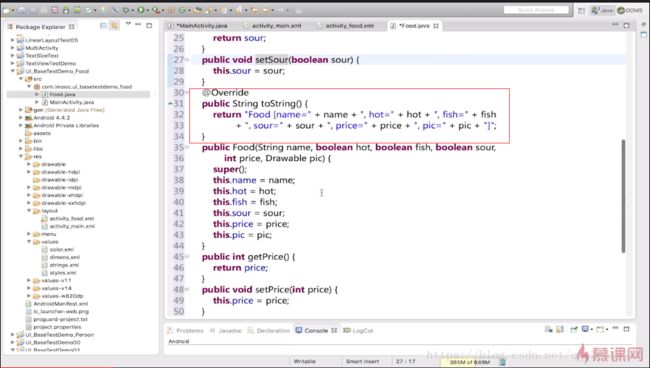The height and width of the screenshot is (368, 650).
Task: Click the Quick Access search field
Action: 536,10
